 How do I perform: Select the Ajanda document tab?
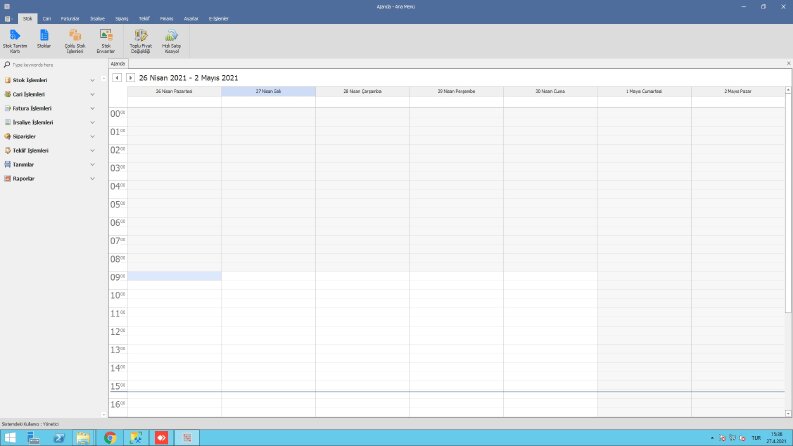[x=118, y=64]
